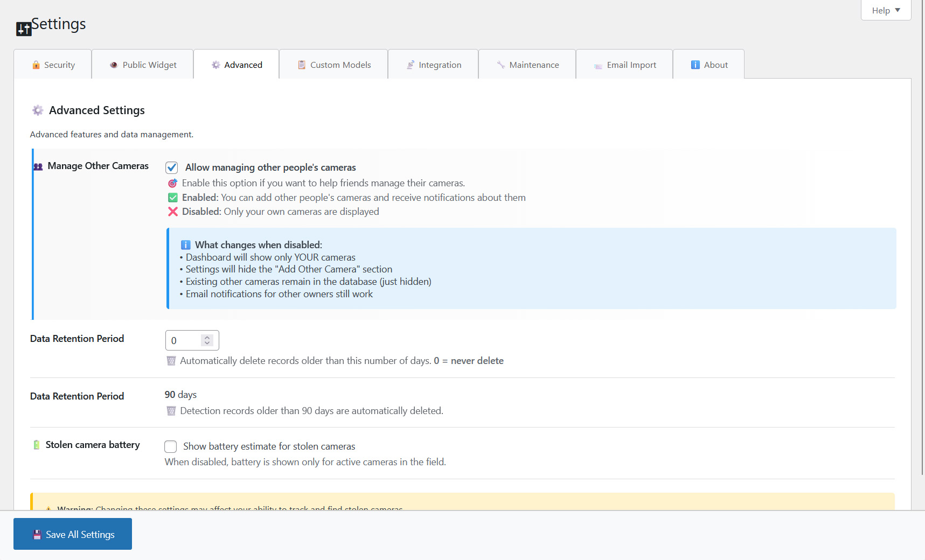Click the trash icon under the retention field
925x560 pixels.
(171, 361)
